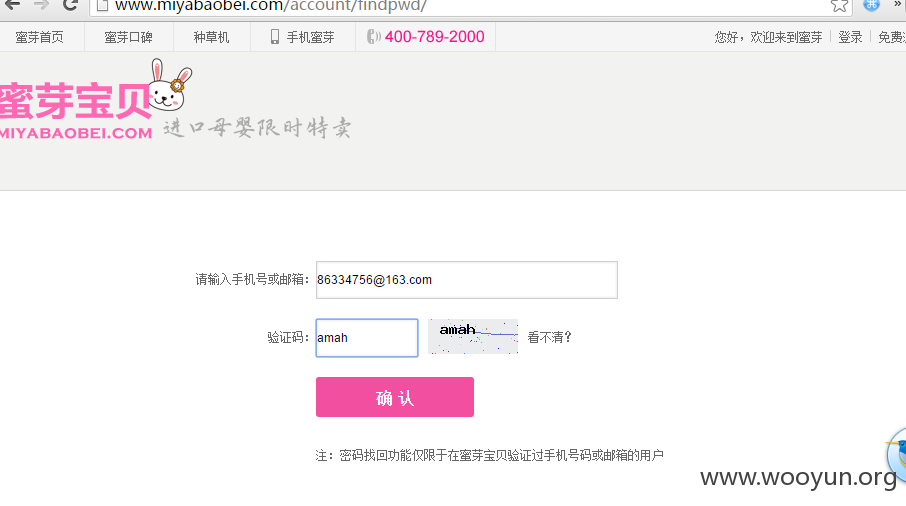The image size is (906, 506).
Task: Bookmark page with the star icon
Action: [x=839, y=6]
